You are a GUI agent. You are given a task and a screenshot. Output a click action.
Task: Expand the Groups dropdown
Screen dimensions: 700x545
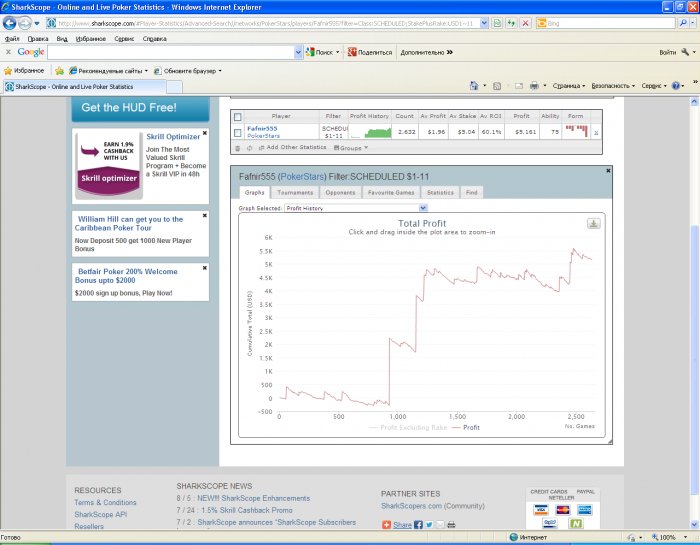point(350,147)
